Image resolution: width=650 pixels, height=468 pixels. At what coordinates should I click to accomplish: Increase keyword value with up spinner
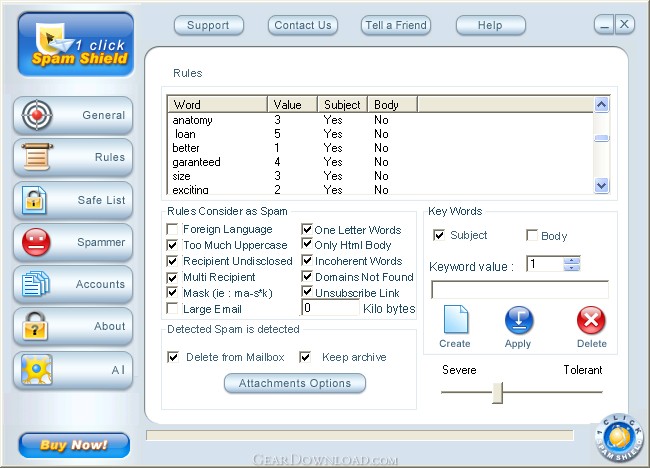click(572, 260)
